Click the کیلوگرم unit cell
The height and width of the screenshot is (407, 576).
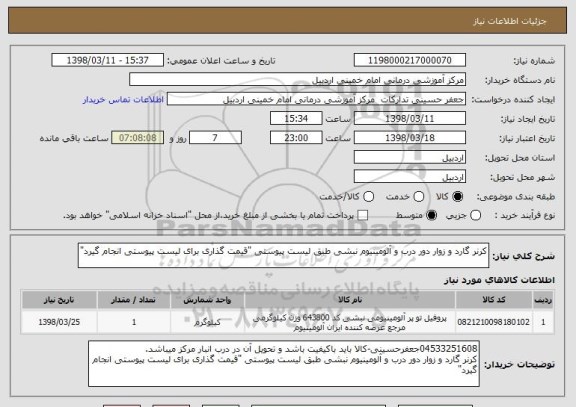(207, 322)
